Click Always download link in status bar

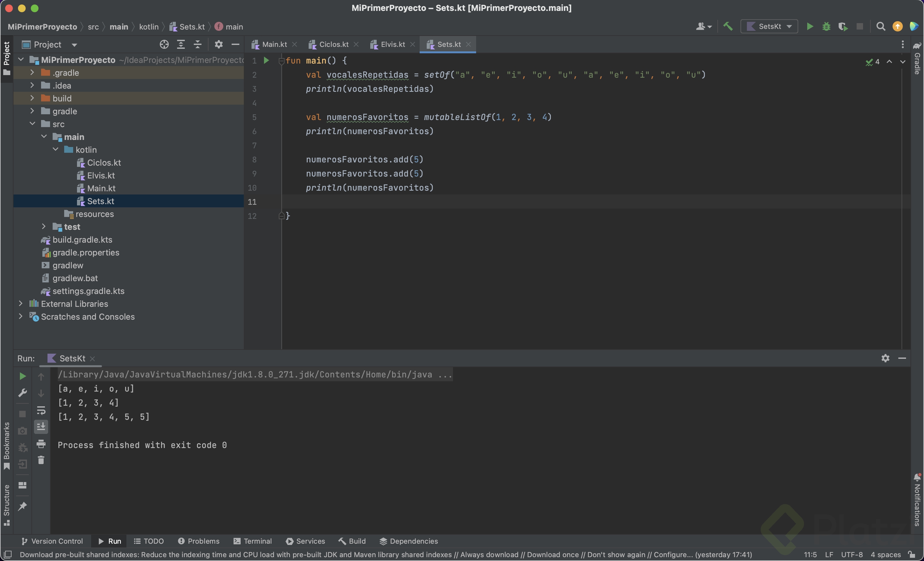pyautogui.click(x=489, y=554)
